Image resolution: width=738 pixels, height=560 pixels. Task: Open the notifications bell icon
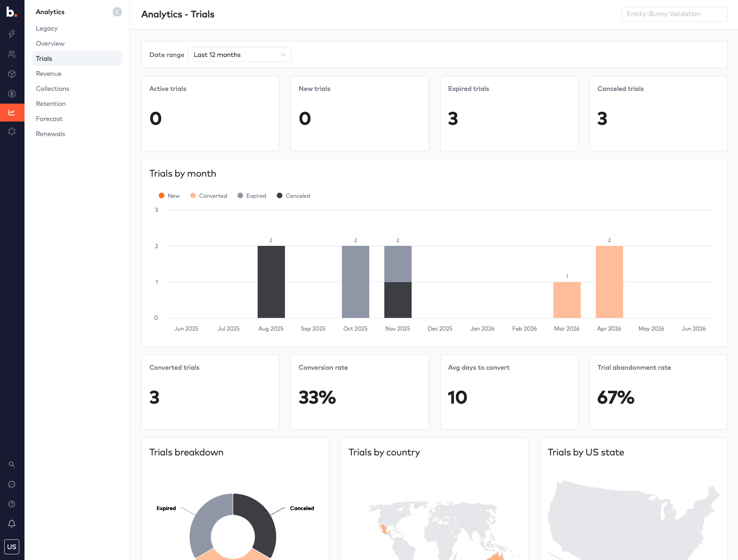pyautogui.click(x=12, y=524)
